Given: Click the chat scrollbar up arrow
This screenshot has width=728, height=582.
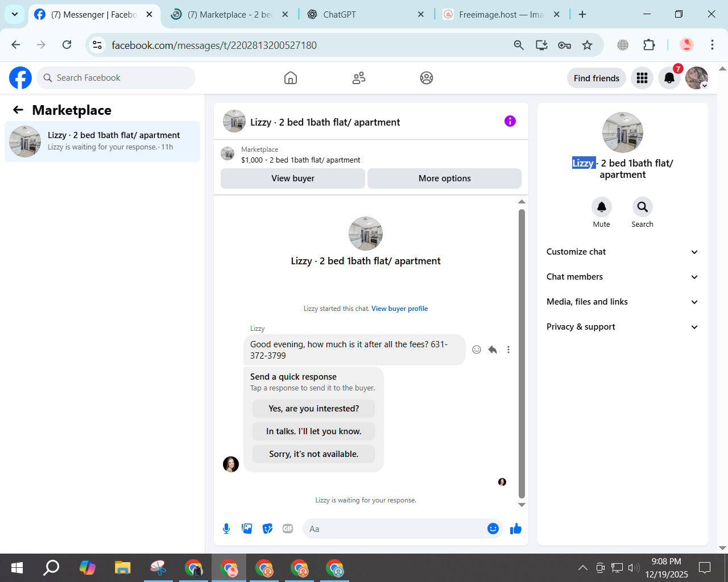Looking at the screenshot, I should pos(522,202).
